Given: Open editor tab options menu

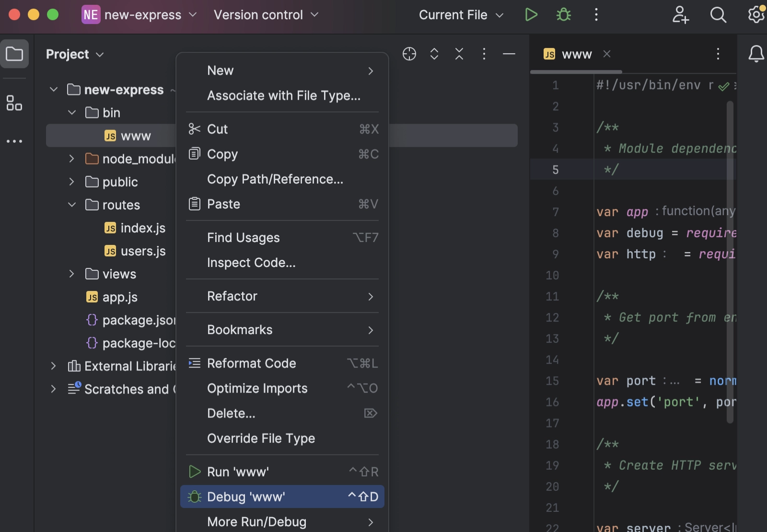Looking at the screenshot, I should point(718,54).
